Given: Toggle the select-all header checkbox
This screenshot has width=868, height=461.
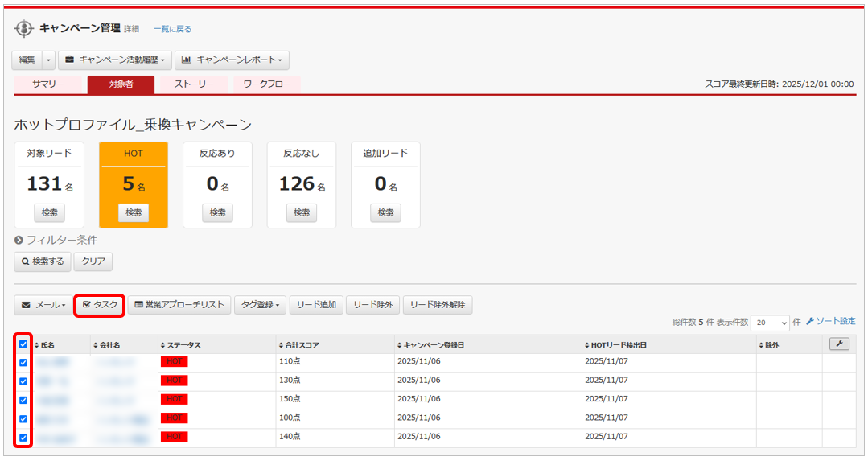Looking at the screenshot, I should [x=23, y=344].
